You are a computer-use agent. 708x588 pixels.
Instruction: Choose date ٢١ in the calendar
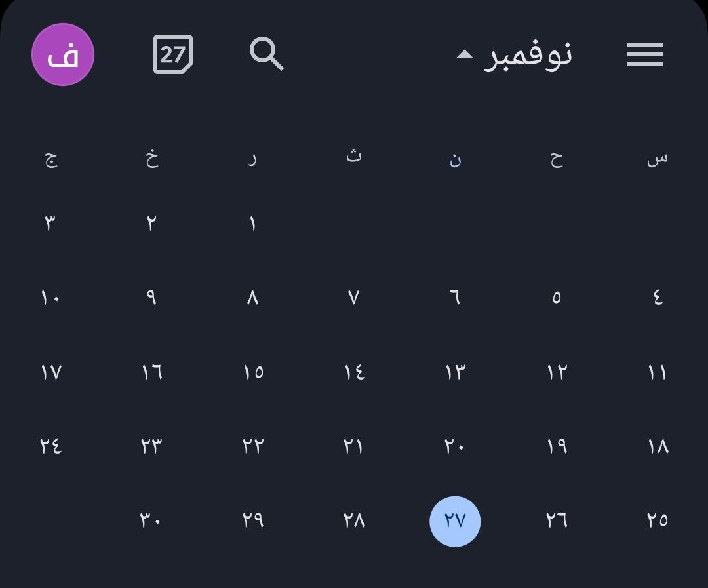click(x=354, y=446)
